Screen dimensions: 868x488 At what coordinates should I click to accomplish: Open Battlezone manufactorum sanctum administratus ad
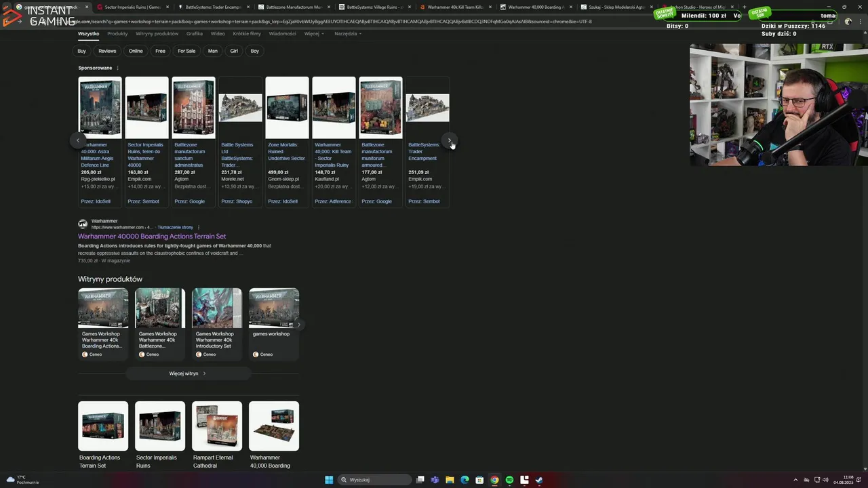(193, 142)
